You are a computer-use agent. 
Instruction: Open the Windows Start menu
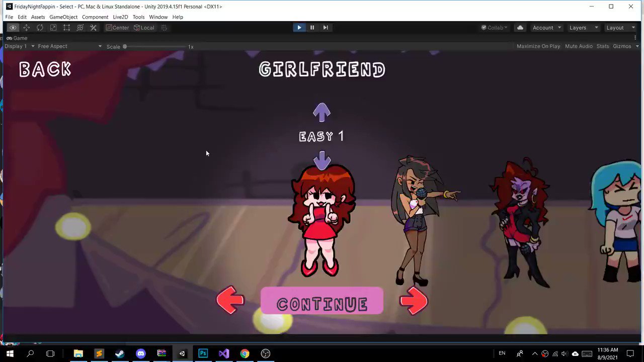point(10,353)
